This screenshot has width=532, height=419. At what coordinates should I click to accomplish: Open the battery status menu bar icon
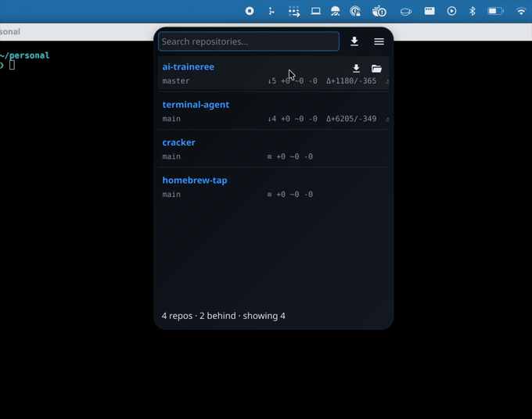[x=495, y=11]
